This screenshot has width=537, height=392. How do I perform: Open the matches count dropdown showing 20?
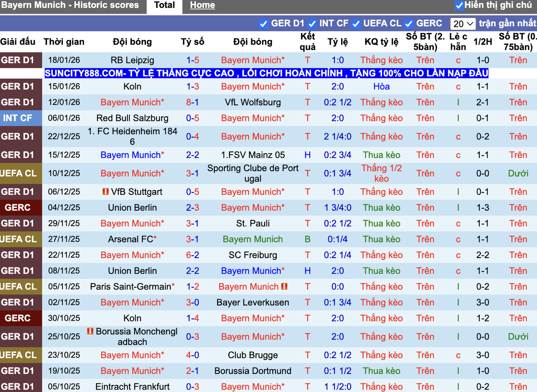(463, 24)
